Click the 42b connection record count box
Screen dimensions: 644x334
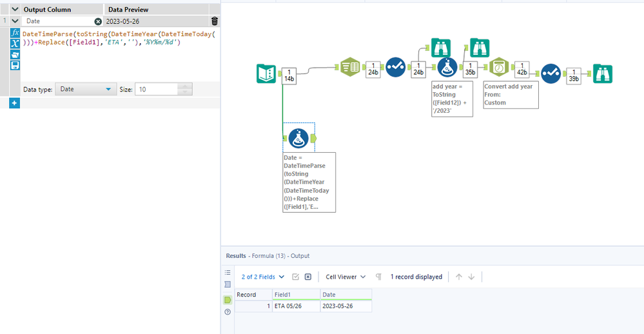point(522,69)
